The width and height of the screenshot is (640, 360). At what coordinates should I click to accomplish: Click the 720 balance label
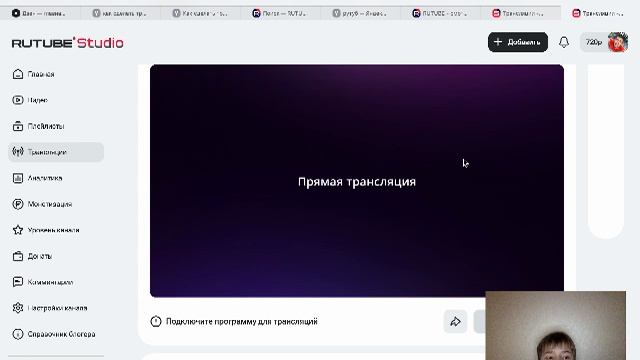[593, 42]
